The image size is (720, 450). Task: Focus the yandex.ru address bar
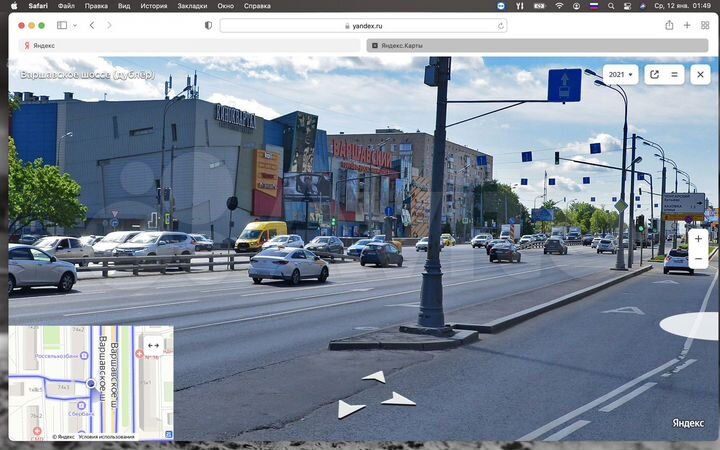[363, 26]
